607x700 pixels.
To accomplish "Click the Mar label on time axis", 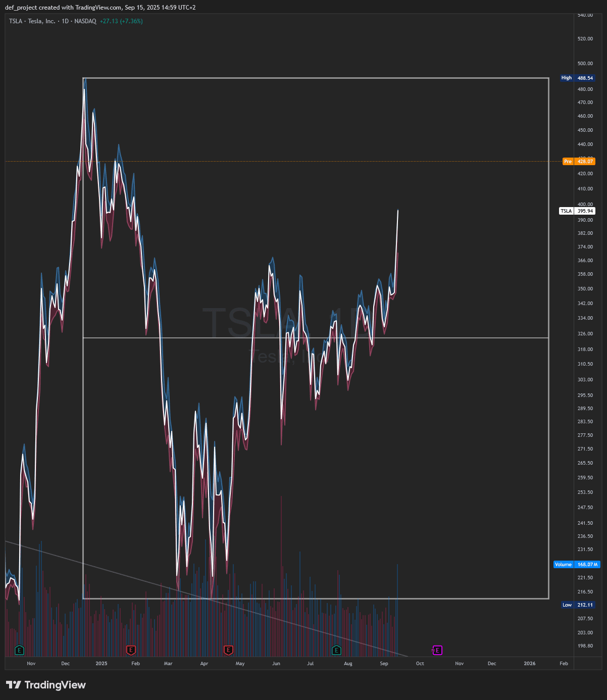I will 168,664.
